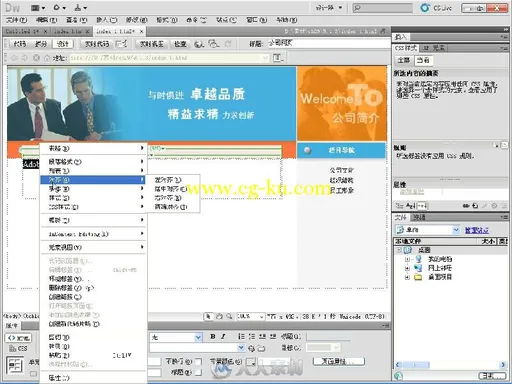Click the All button in CSS Styles panel
512x384 pixels.
404,60
